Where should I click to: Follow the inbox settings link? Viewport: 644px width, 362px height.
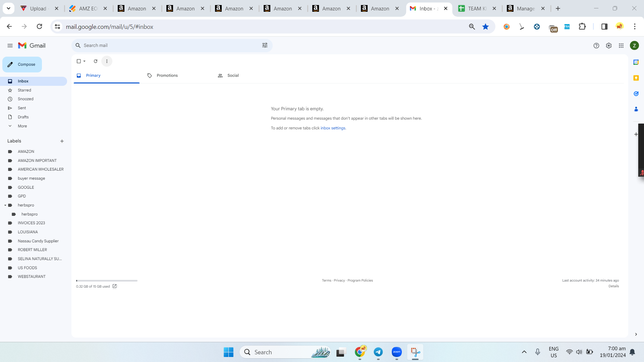[x=333, y=128]
